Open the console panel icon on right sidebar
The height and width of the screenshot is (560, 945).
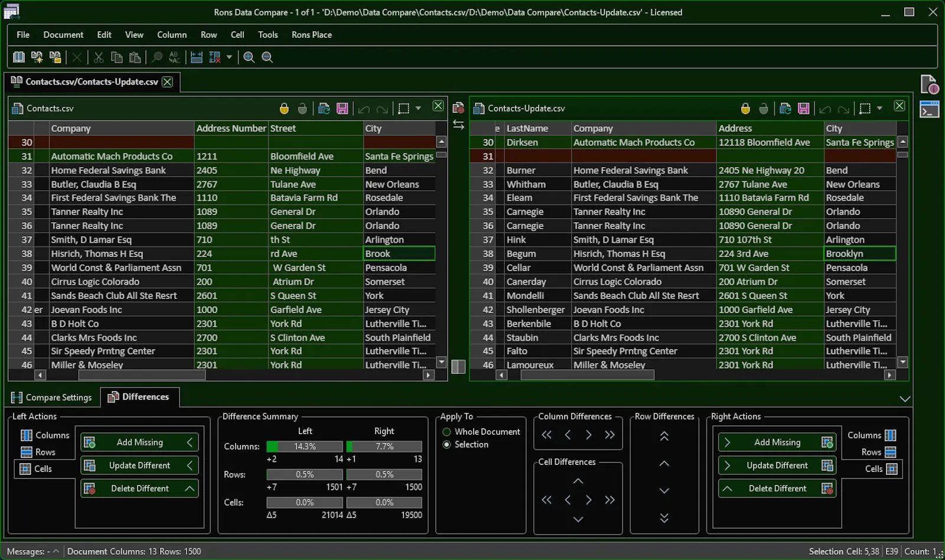[930, 109]
